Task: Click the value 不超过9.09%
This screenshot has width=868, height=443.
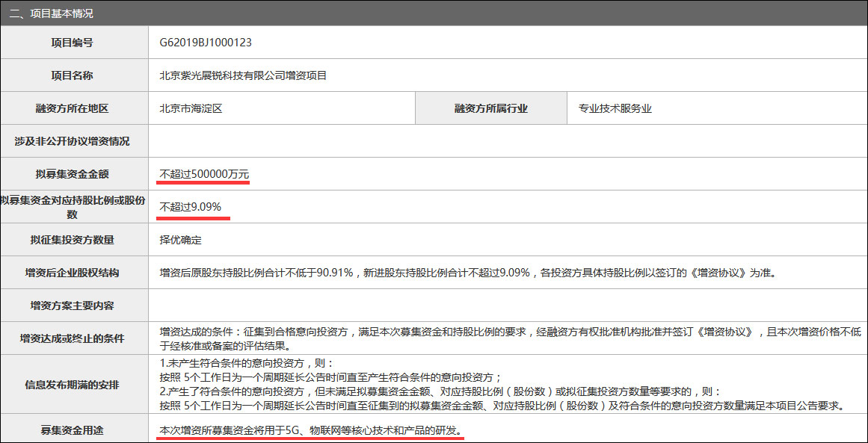Action: click(191, 207)
